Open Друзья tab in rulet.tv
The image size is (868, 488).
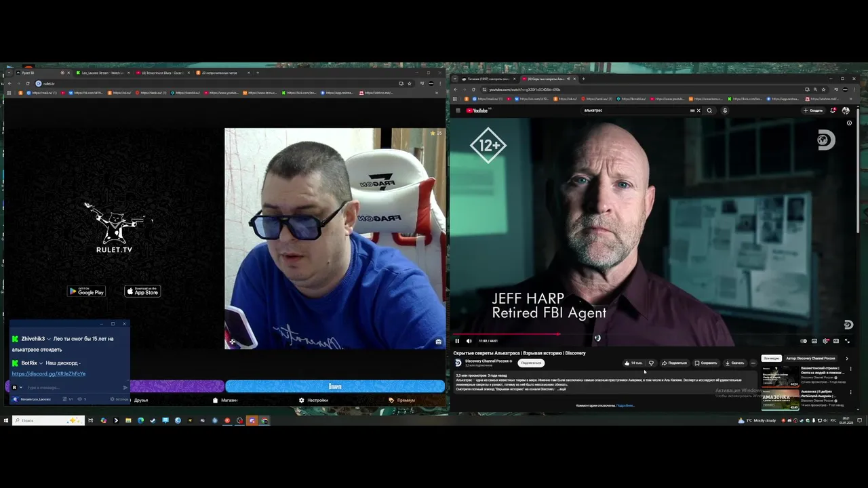coord(140,400)
